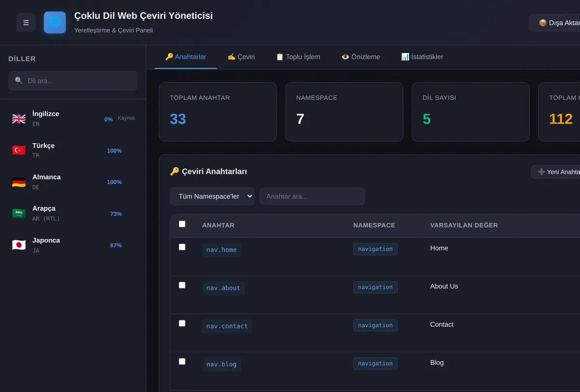Choose the Almanca language name
This screenshot has height=392, width=580.
[x=46, y=177]
